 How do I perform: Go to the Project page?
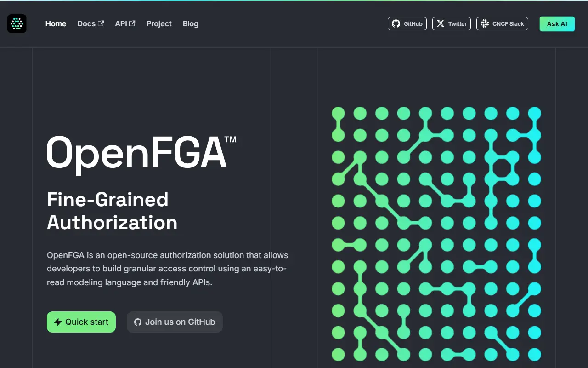click(159, 23)
